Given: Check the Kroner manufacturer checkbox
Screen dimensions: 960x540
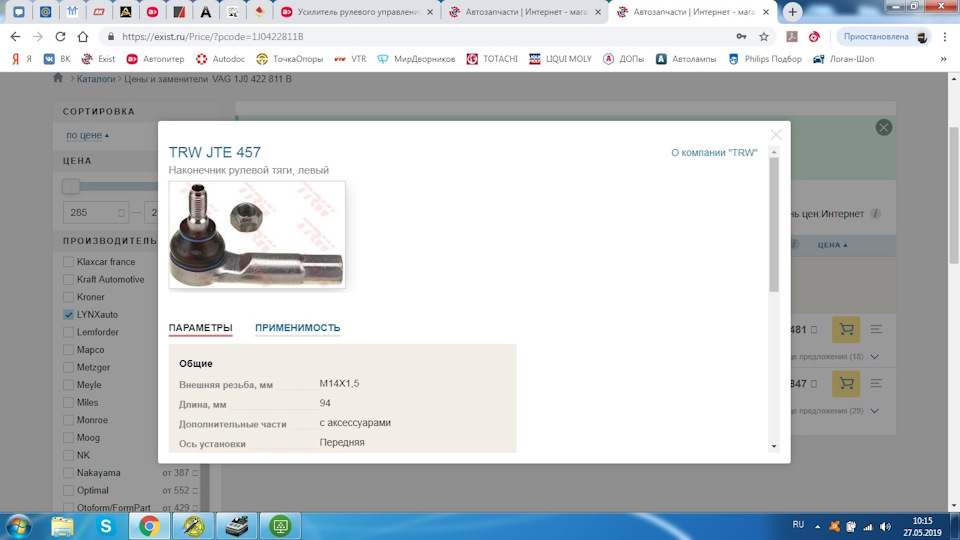Looking at the screenshot, I should click(x=68, y=297).
